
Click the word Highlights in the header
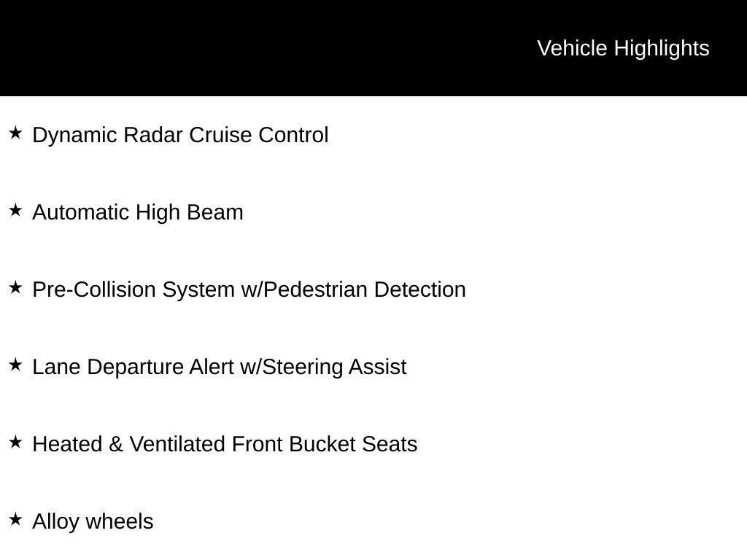(662, 49)
